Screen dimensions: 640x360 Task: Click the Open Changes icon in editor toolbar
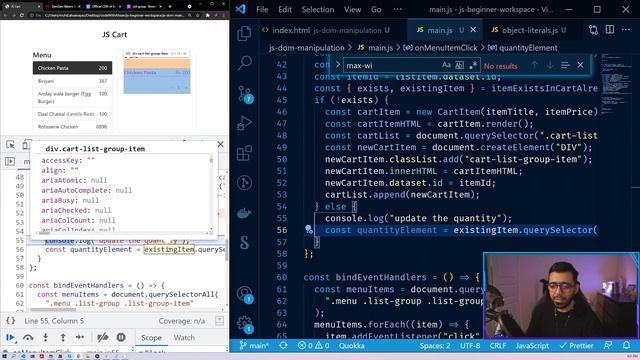593,30
